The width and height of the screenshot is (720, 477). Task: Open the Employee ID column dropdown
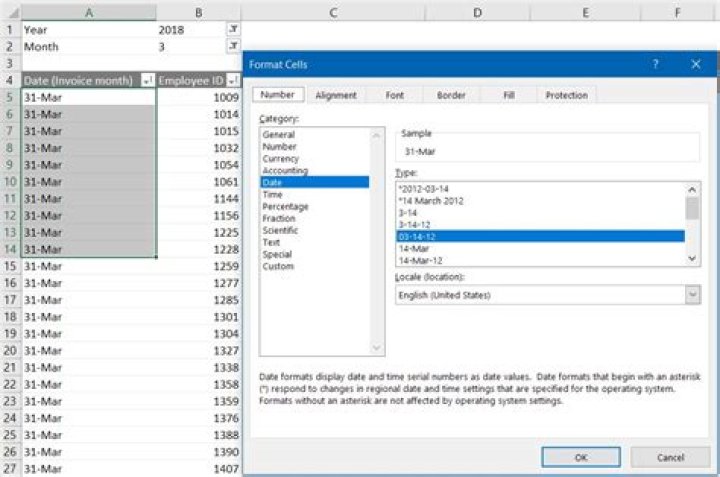pyautogui.click(x=233, y=80)
